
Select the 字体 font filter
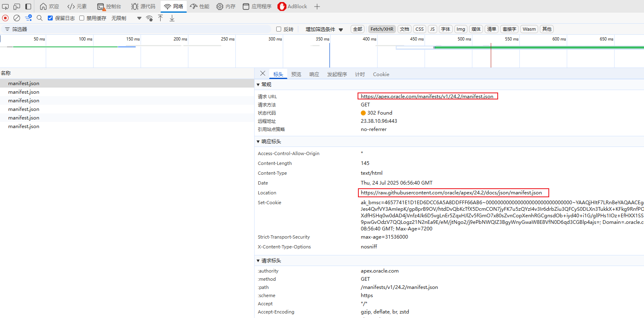click(x=446, y=29)
